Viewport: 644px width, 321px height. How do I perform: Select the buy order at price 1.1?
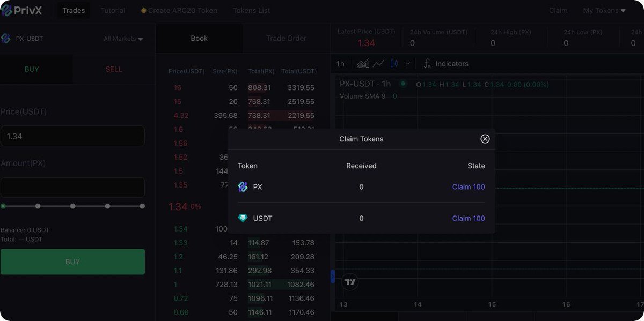(243, 271)
